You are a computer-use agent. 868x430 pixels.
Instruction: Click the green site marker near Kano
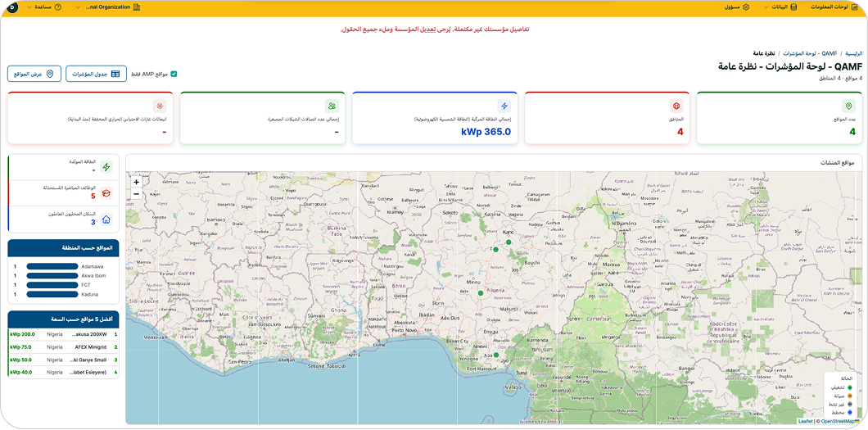(509, 242)
